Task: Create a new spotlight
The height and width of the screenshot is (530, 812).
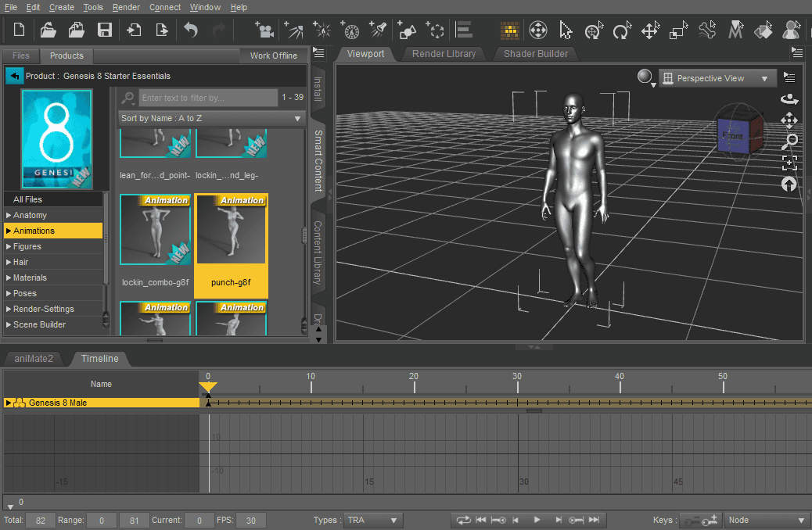Action: pos(379,31)
